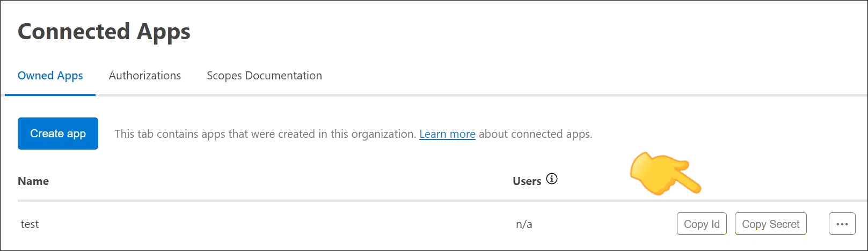Copy the Id of the test app

pos(702,224)
